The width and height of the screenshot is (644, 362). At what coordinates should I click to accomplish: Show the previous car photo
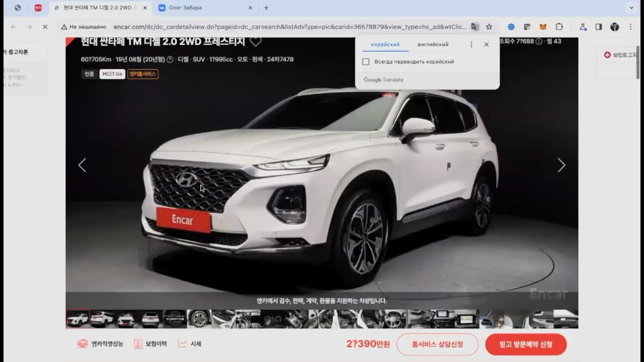coord(82,165)
